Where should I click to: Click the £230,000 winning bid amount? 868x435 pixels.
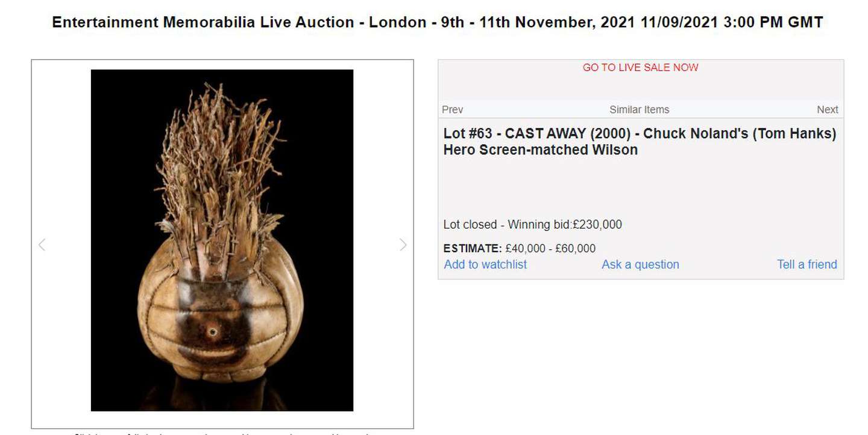point(597,224)
